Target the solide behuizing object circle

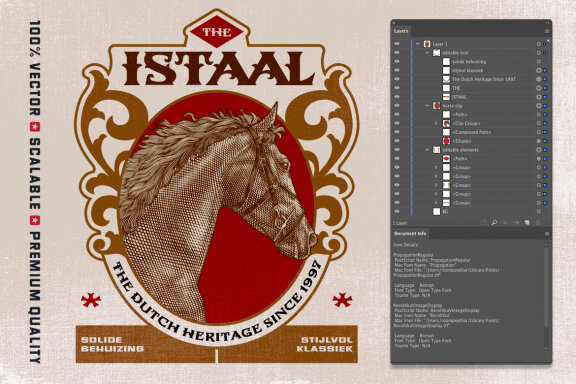pyautogui.click(x=539, y=61)
